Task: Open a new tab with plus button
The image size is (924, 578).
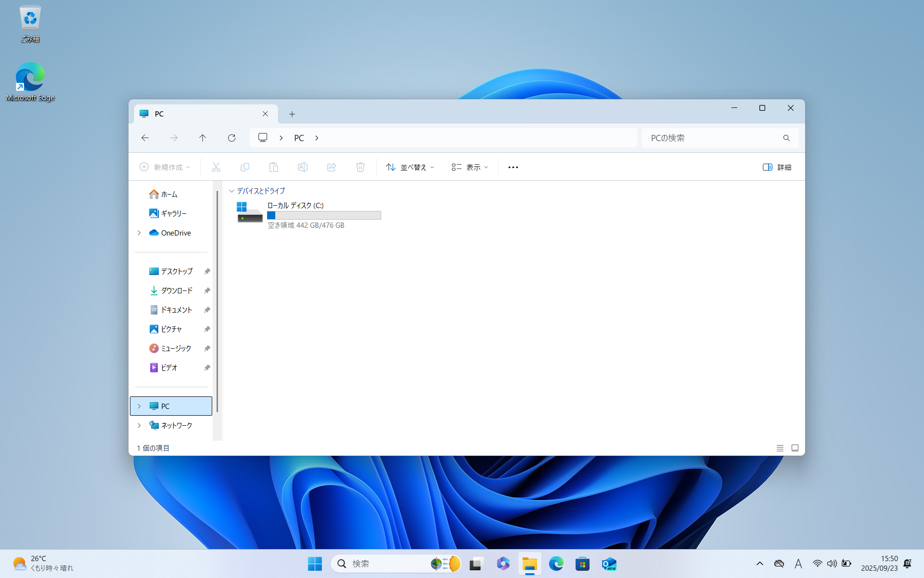Action: point(292,114)
